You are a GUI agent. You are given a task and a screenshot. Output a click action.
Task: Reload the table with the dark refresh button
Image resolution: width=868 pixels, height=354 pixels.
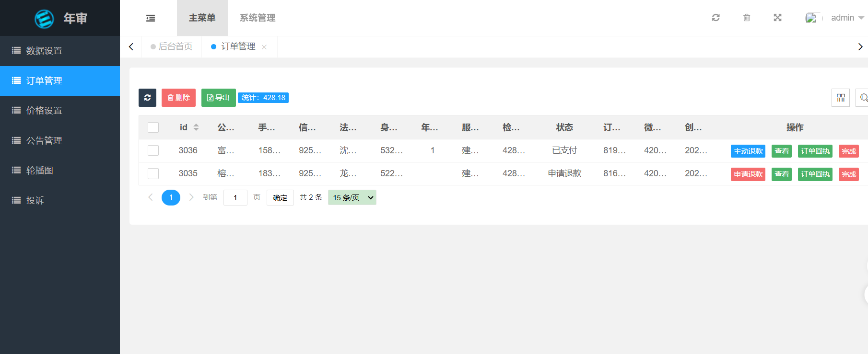pyautogui.click(x=147, y=98)
